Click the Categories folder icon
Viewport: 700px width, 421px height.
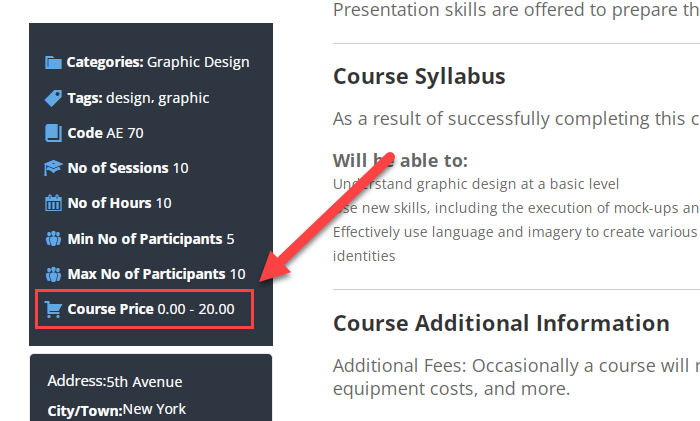click(x=53, y=63)
